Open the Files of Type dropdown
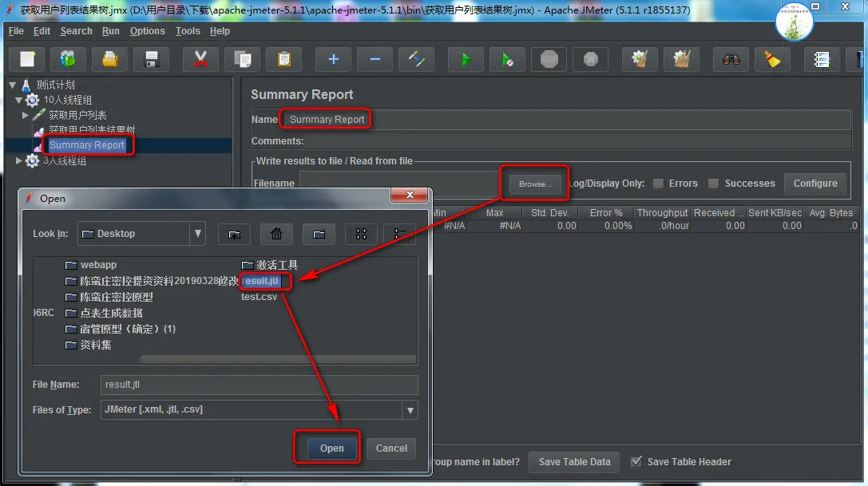 (x=410, y=410)
